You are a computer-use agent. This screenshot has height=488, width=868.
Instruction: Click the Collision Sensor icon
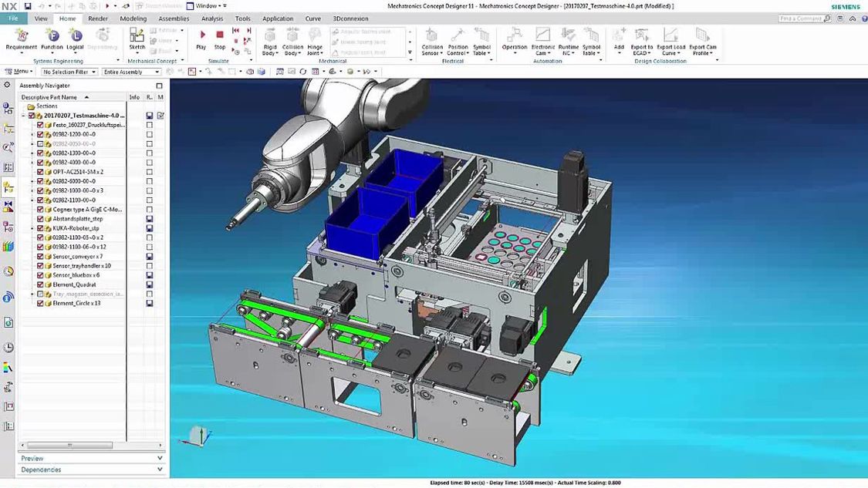point(432,35)
